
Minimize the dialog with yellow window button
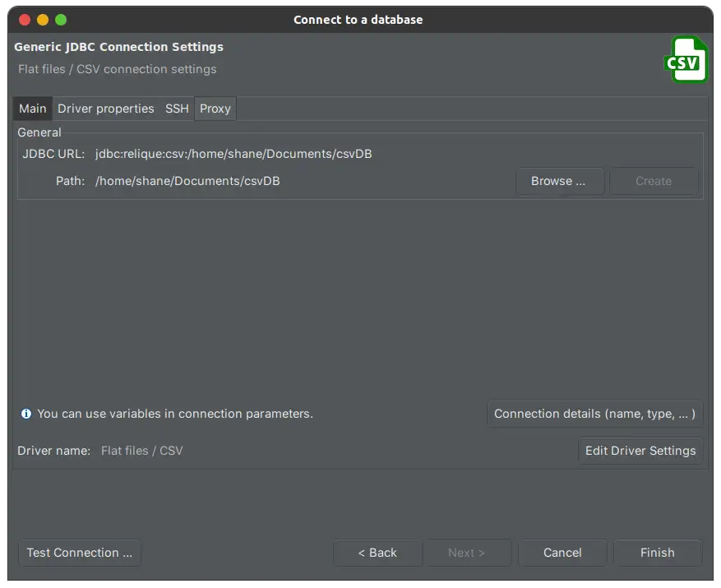click(x=43, y=20)
